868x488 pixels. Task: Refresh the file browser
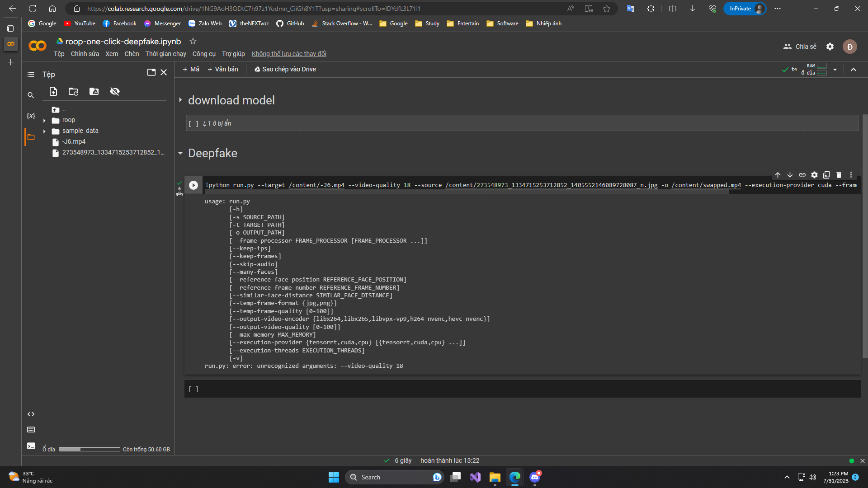tap(73, 92)
